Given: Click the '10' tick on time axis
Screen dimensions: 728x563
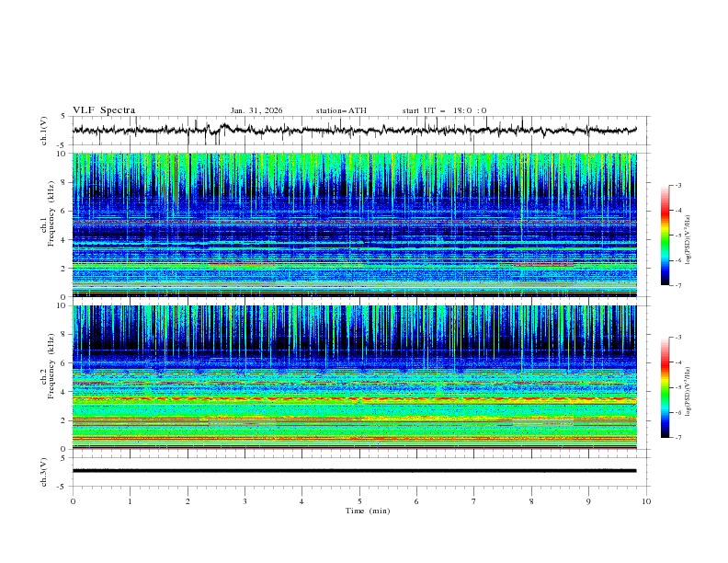Looking at the screenshot, I should click(646, 501).
